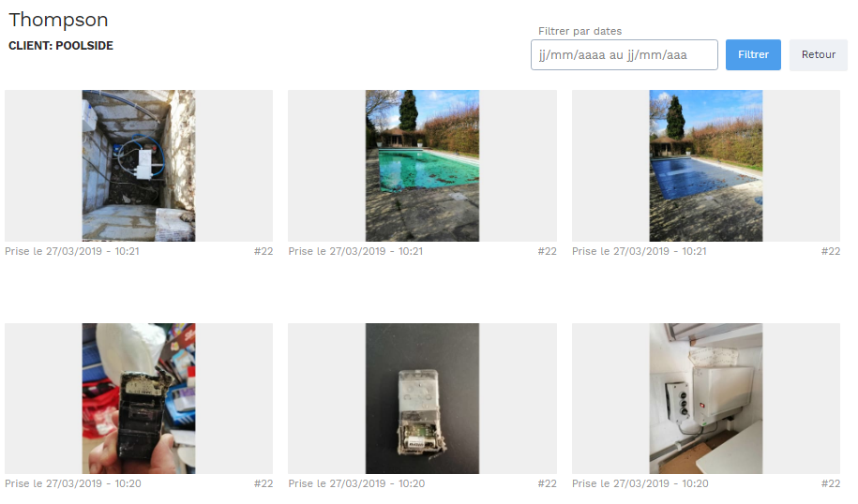
Task: Open the photo of grey remote with battery
Action: tap(422, 398)
